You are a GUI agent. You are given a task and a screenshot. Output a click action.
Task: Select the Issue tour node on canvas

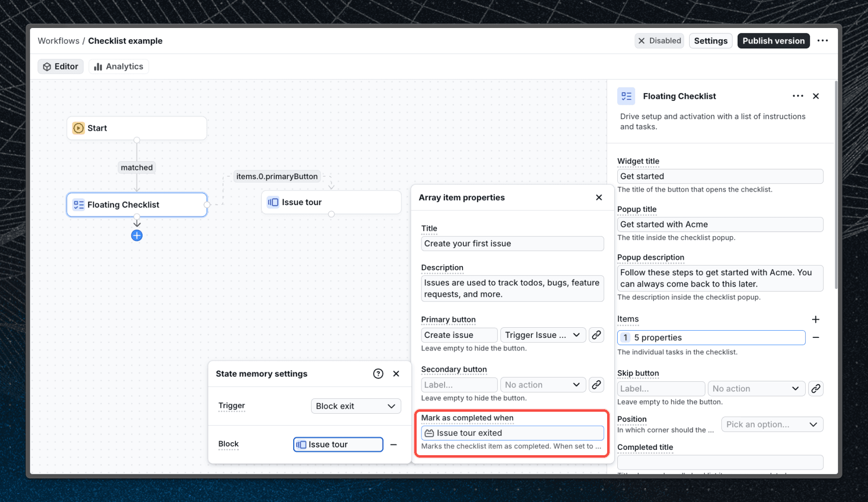331,202
